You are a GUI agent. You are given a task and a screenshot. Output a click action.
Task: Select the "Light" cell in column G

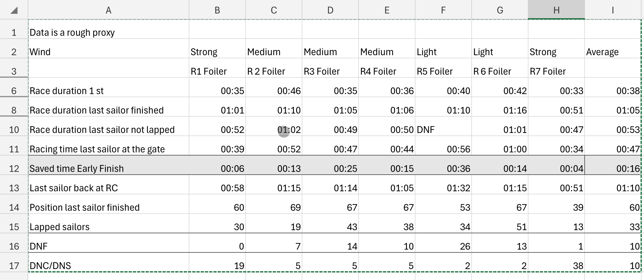500,52
